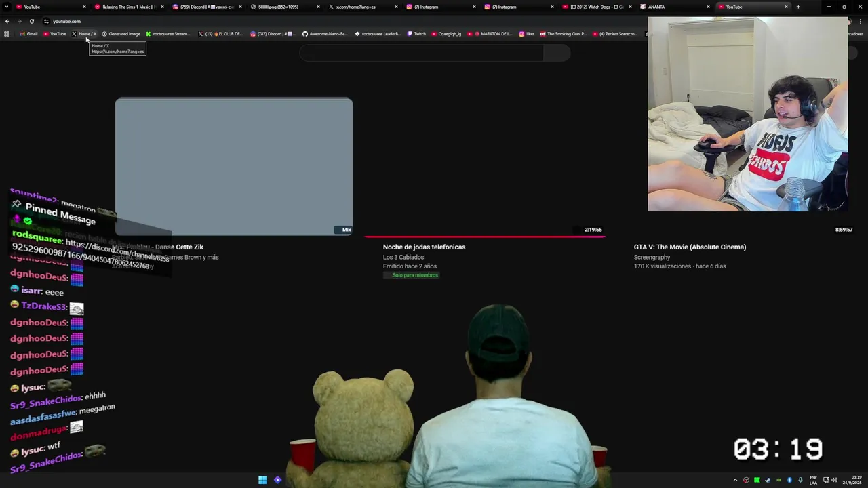
Task: Open a new browser tab
Action: tap(798, 7)
